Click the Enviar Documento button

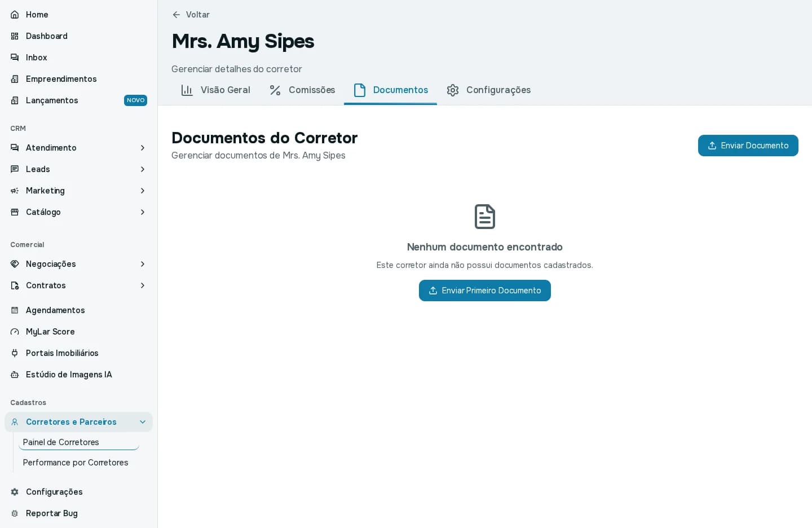(x=748, y=146)
